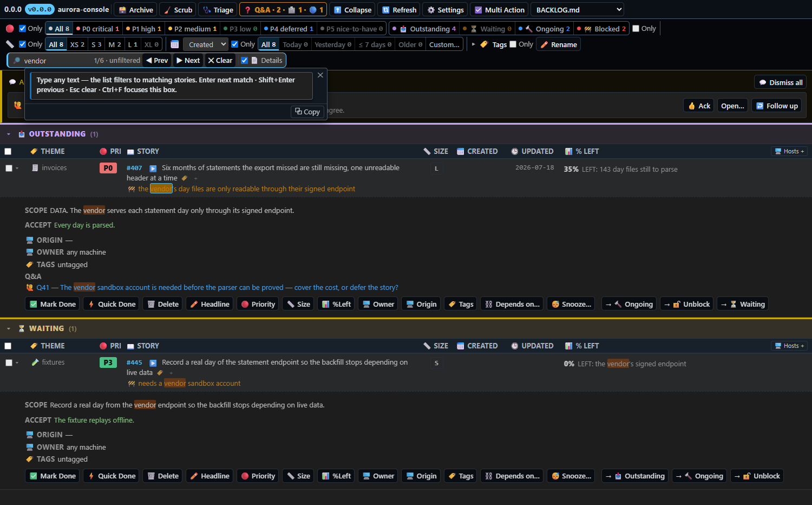Focus the vendor search input field
This screenshot has height=505, width=812.
[57, 61]
